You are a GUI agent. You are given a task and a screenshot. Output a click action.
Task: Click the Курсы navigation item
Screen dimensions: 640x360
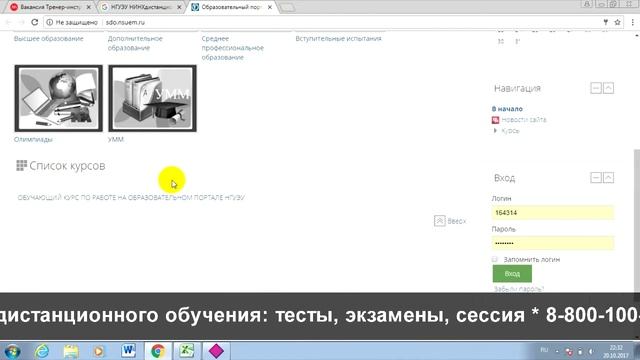(x=510, y=131)
